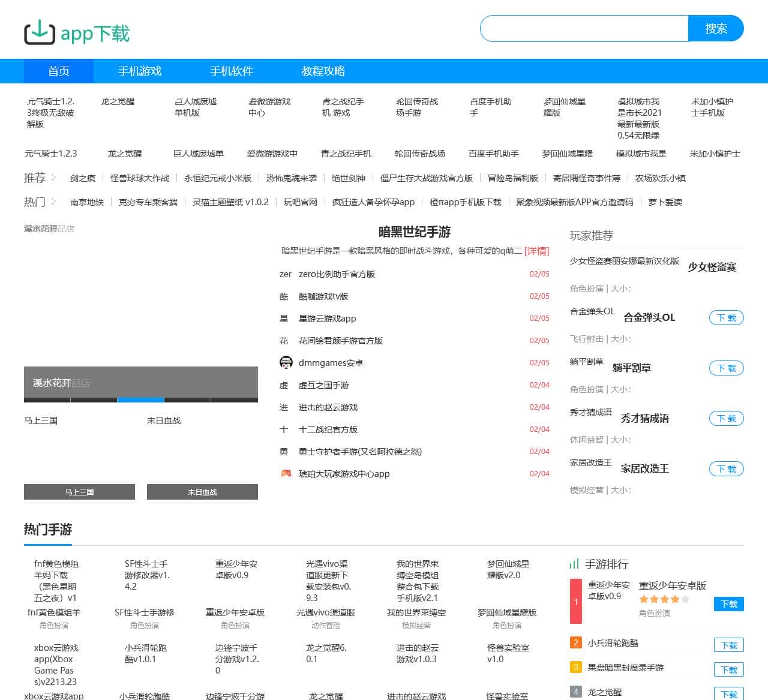Click the 下载 button next to 小兵滑轮跑酷
This screenshot has height=700, width=768.
[x=728, y=645]
